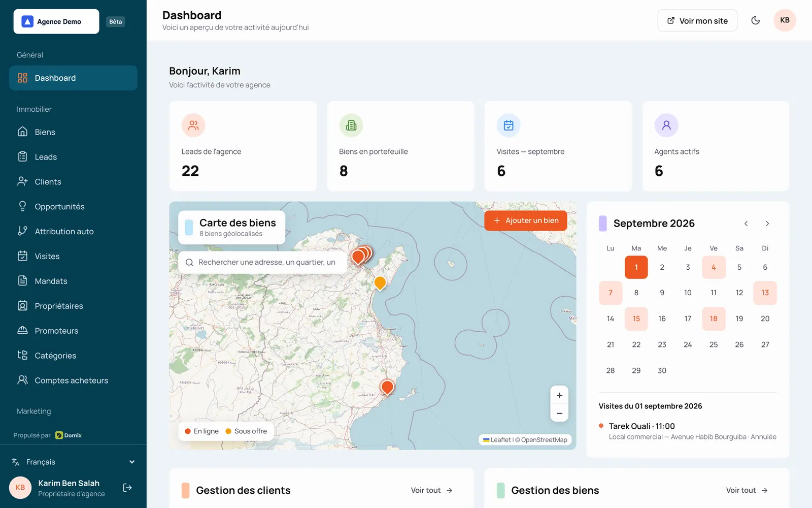Click the Leads clipboard icon
The width and height of the screenshot is (812, 508).
tap(22, 156)
